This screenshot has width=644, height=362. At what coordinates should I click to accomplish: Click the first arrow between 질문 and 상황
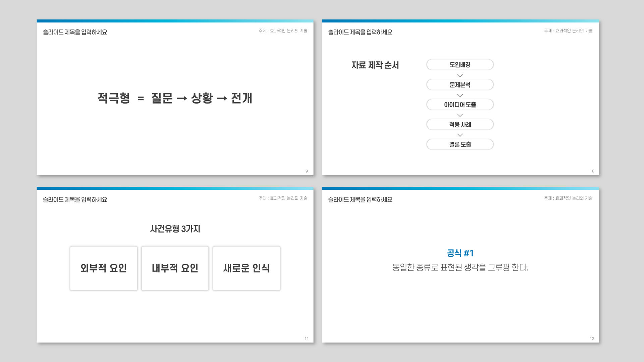[181, 99]
